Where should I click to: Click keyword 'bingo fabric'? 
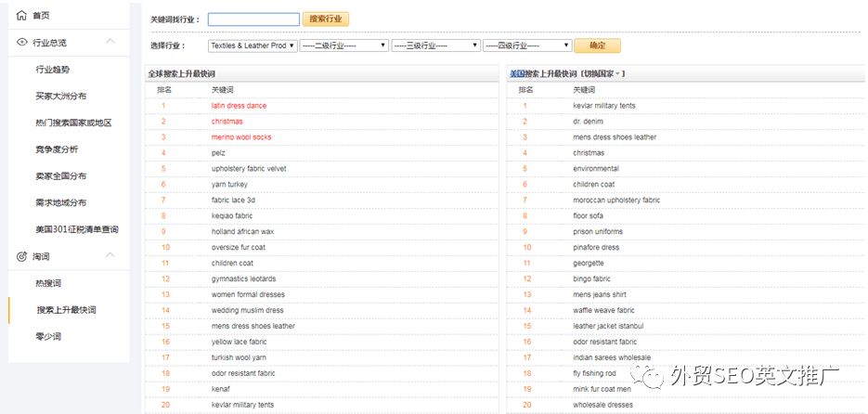tap(591, 279)
